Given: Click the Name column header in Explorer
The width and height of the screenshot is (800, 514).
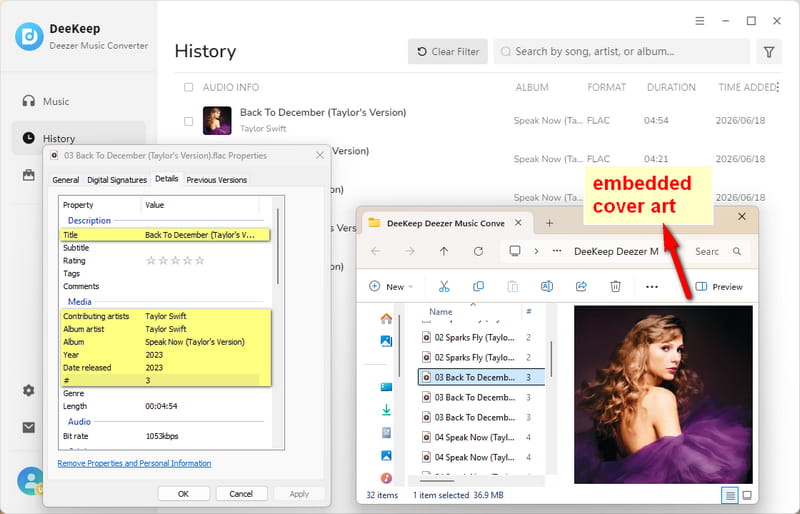Looking at the screenshot, I should (441, 311).
